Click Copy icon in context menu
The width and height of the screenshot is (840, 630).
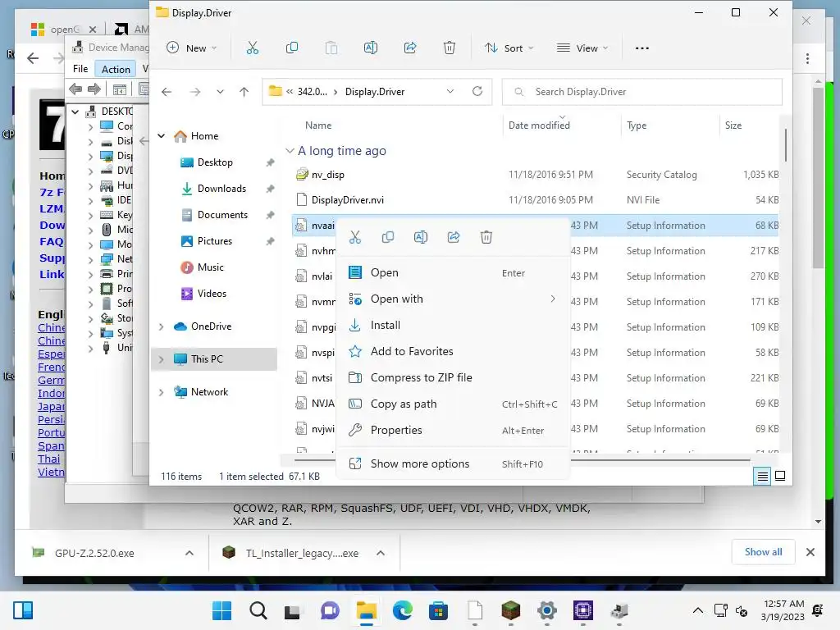pyautogui.click(x=388, y=237)
